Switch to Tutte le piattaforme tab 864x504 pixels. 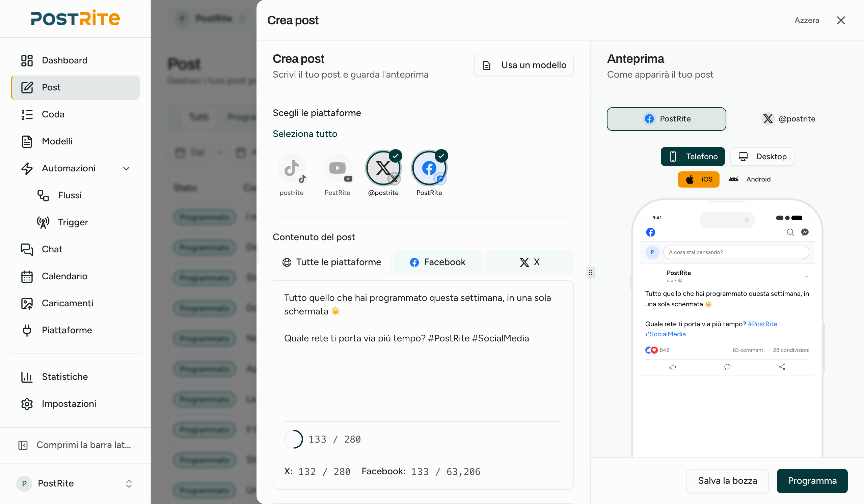pos(331,262)
